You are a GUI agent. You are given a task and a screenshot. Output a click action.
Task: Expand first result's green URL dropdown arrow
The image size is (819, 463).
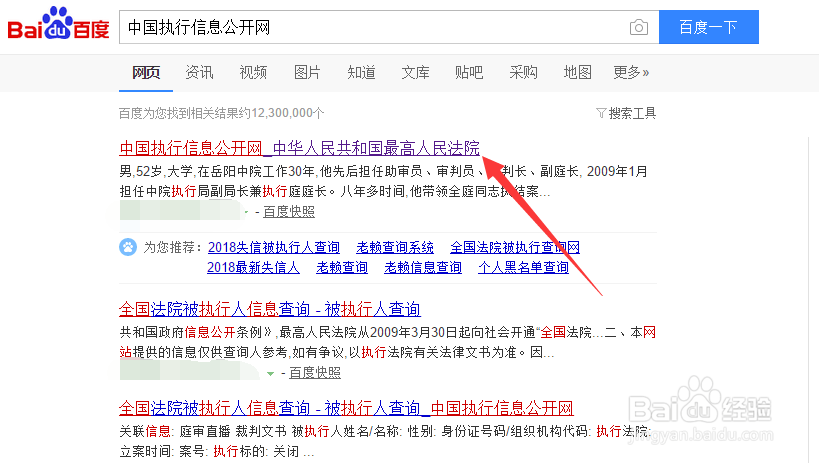pyautogui.click(x=246, y=212)
